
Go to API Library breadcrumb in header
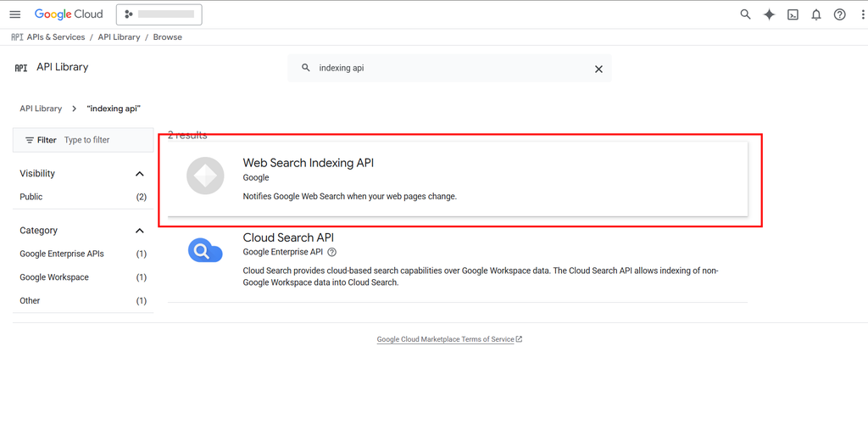[119, 37]
